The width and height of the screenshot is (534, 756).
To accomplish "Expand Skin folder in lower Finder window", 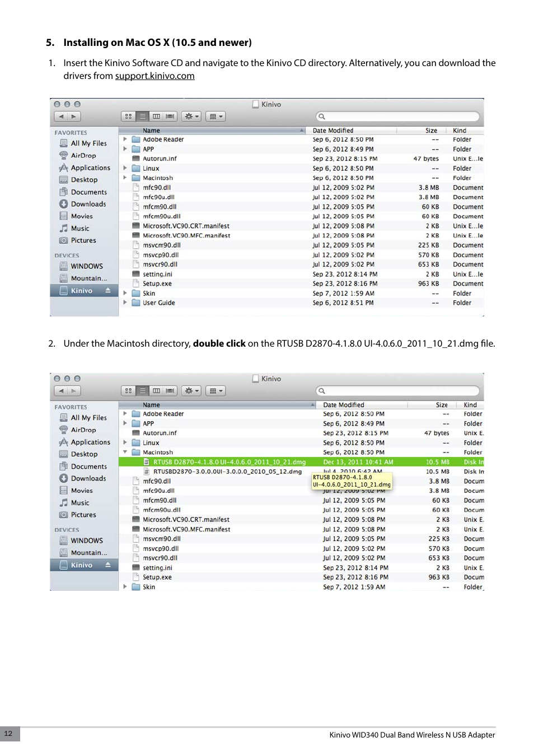I will [x=125, y=587].
